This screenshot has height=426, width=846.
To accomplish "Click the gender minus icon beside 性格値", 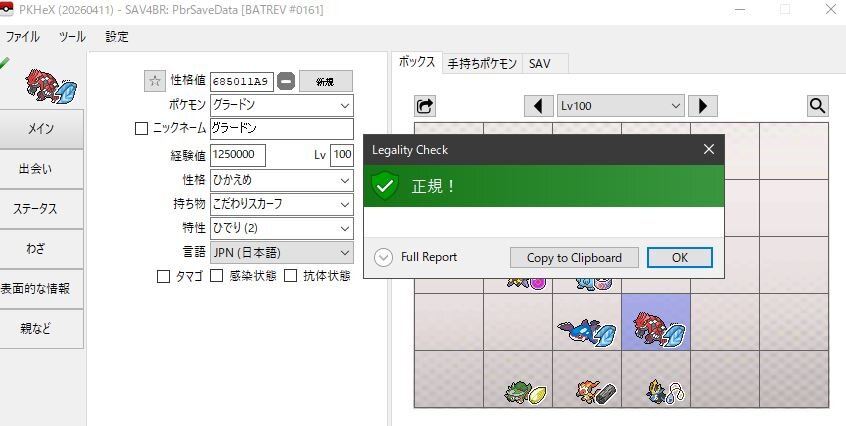I will pyautogui.click(x=286, y=81).
